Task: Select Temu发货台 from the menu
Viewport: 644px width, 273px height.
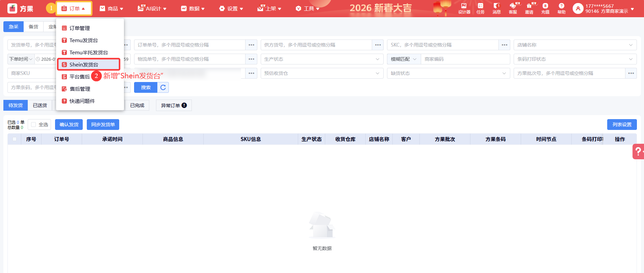Action: (90, 40)
